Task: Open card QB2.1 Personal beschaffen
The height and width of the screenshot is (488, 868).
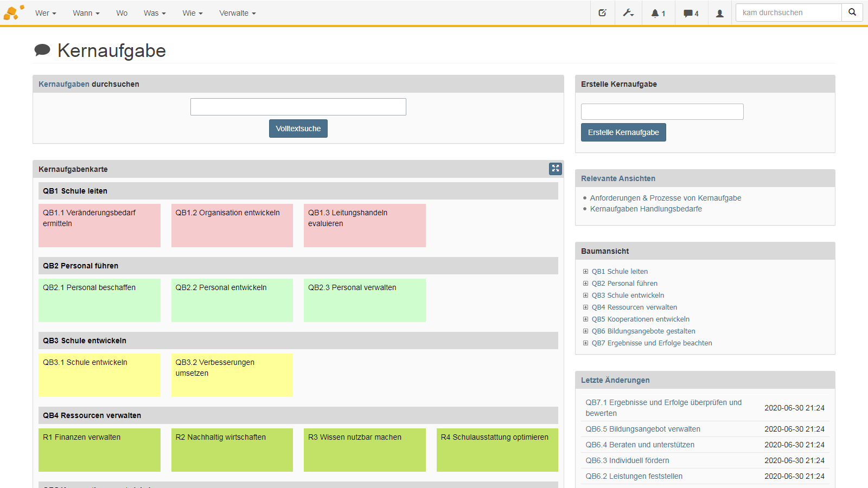Action: pos(99,300)
